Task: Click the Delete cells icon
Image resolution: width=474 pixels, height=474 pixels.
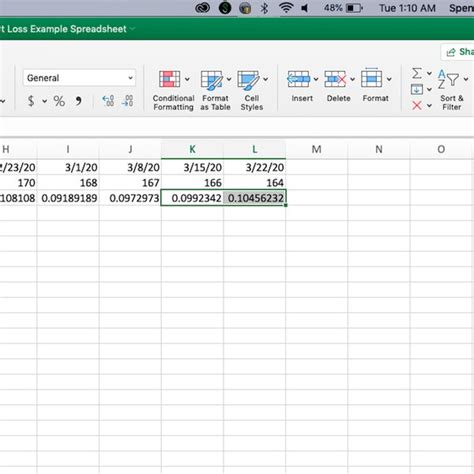Action: [x=335, y=79]
